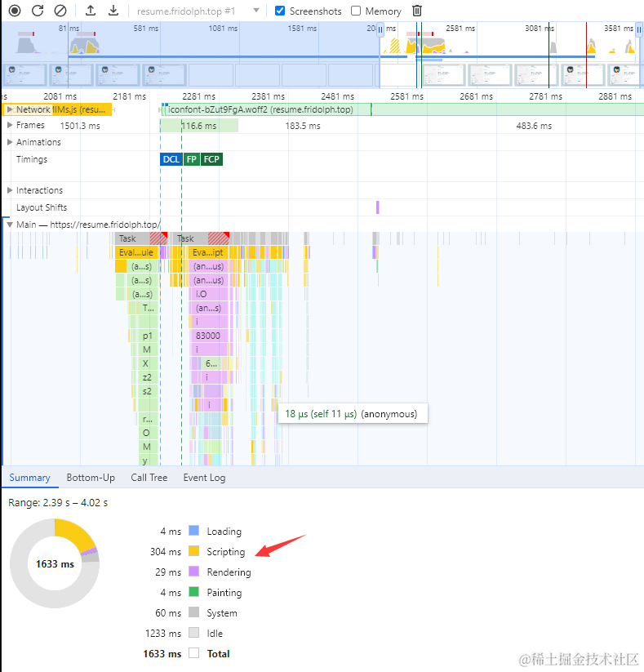Select the Summary tab
The height and width of the screenshot is (672, 644).
tap(29, 478)
